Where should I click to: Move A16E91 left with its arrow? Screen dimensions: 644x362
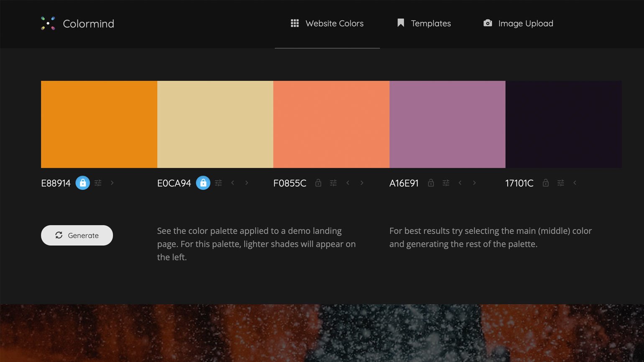460,183
